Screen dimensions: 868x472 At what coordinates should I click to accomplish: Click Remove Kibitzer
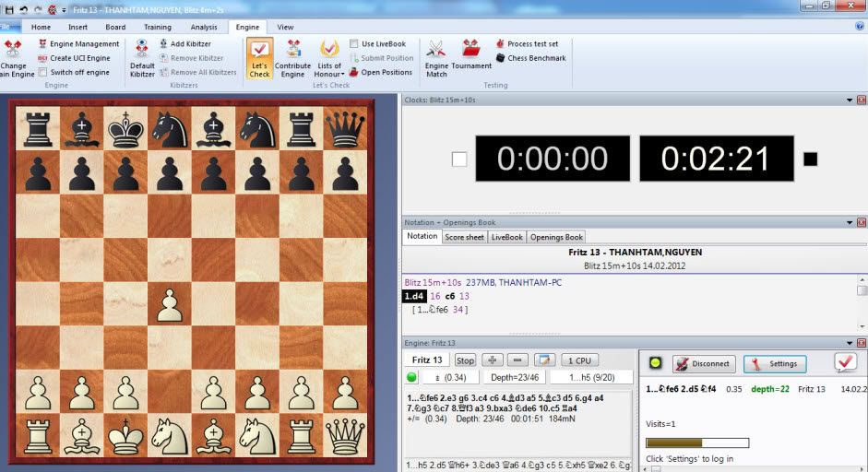[x=191, y=58]
